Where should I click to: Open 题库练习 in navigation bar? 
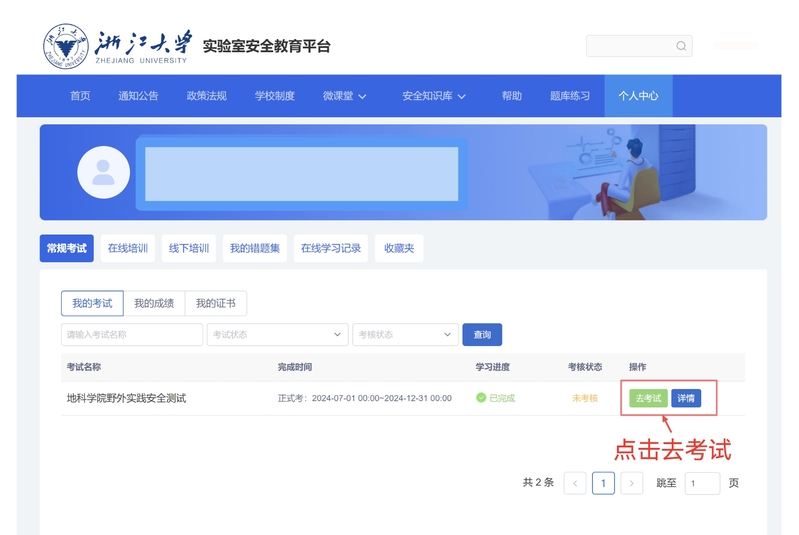pos(569,96)
